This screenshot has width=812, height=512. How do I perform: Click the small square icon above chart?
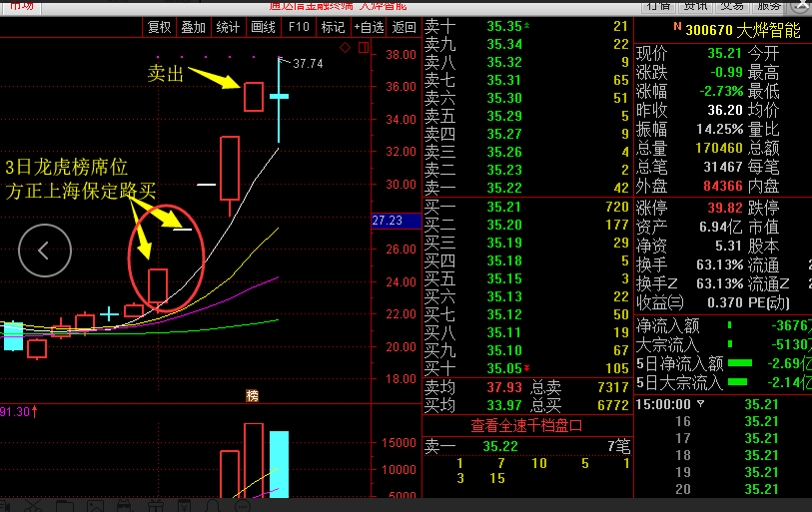click(364, 47)
